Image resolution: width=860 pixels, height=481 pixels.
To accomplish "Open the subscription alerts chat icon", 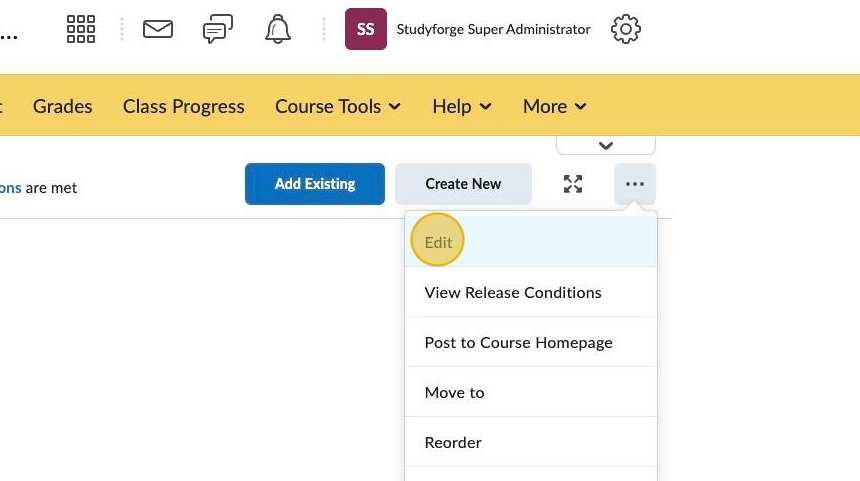I will point(218,29).
